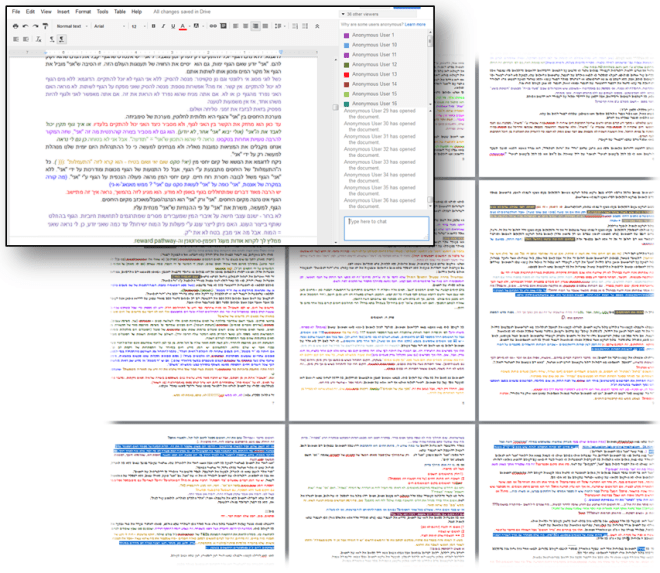Select the Paint format icon
This screenshot has width=660, height=573.
pyautogui.click(x=47, y=25)
